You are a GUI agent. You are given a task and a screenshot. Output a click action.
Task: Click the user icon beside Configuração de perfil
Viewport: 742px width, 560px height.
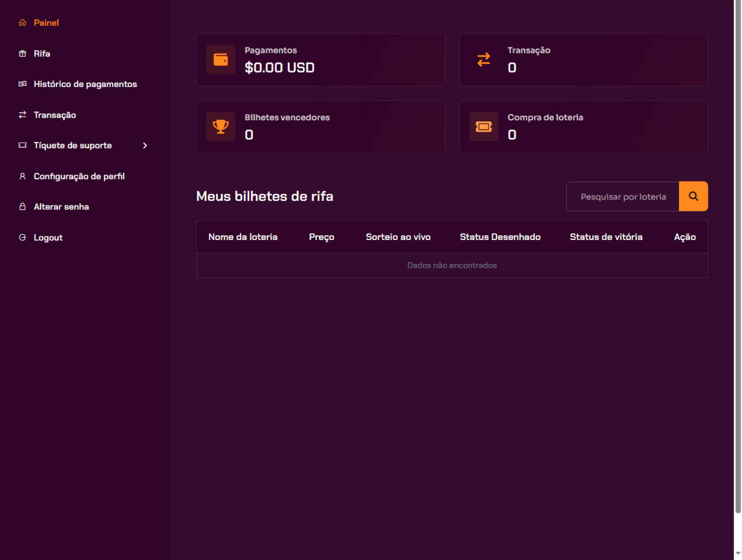22,176
